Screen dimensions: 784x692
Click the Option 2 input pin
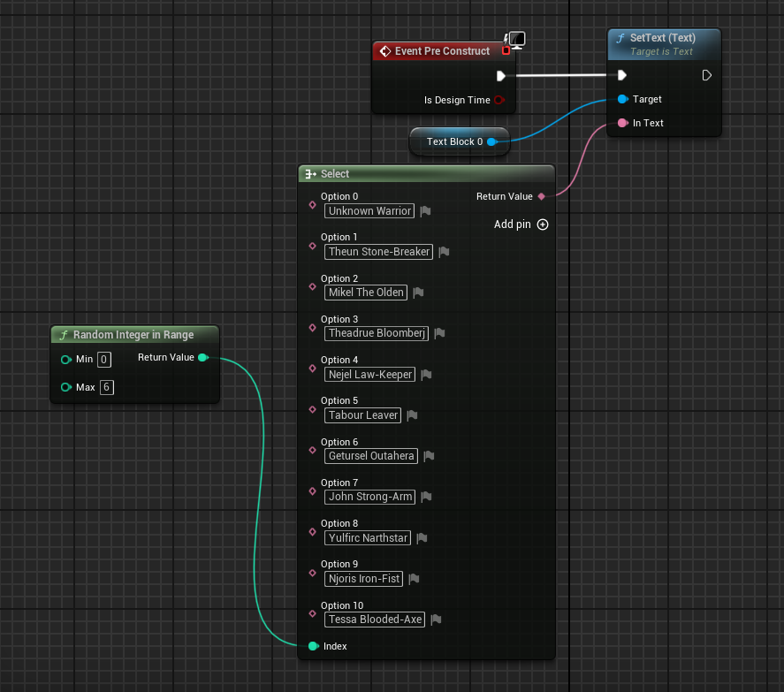click(313, 286)
